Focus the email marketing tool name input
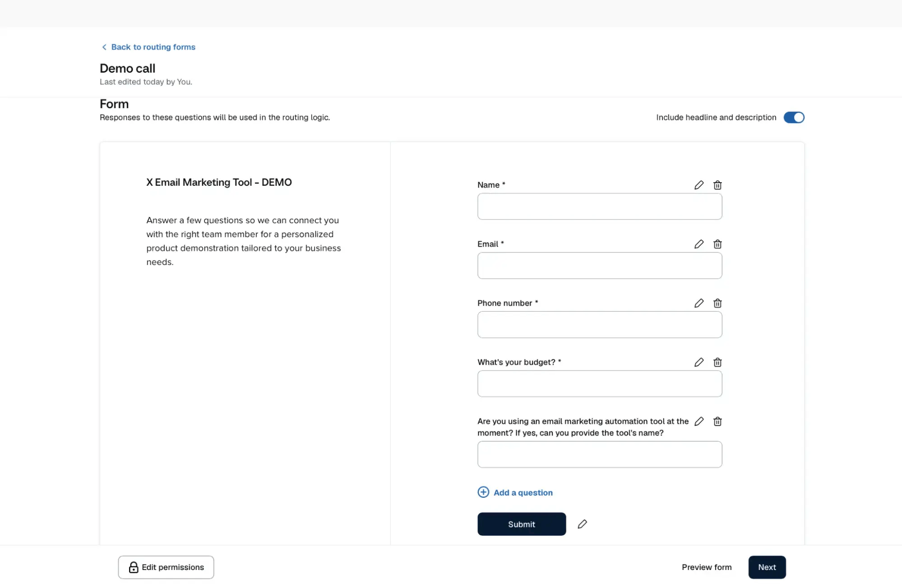902x588 pixels. pyautogui.click(x=600, y=455)
